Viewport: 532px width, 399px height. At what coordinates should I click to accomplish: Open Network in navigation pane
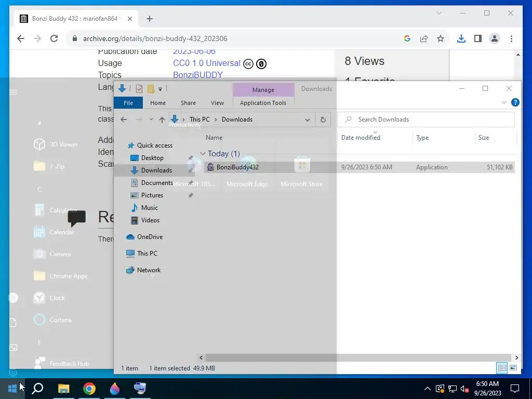tap(149, 270)
